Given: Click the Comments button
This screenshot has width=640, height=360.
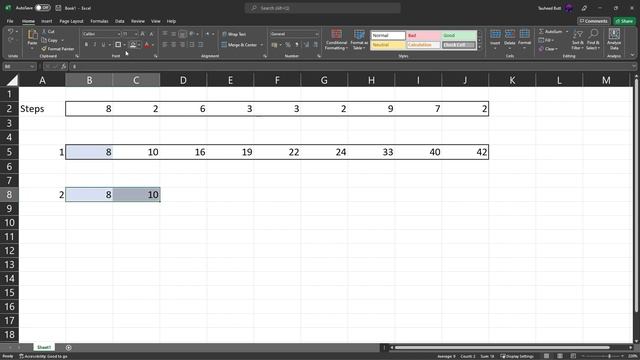Looking at the screenshot, I should pos(594,21).
